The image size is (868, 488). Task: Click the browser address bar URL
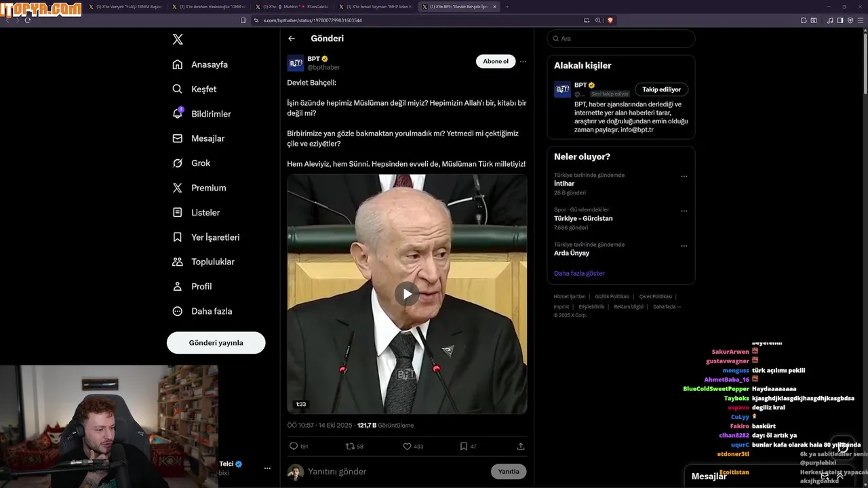coord(313,20)
